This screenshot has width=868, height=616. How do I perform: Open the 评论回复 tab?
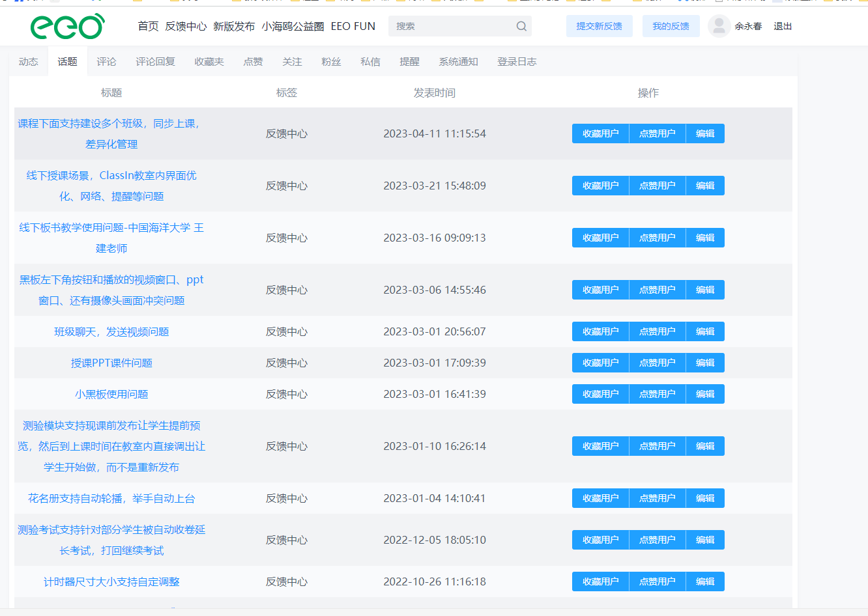(155, 61)
